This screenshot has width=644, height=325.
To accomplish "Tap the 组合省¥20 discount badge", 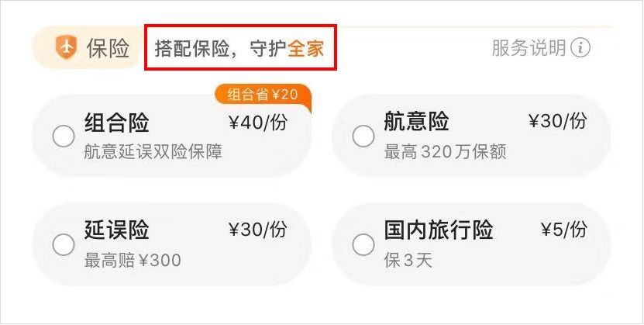I will (x=262, y=95).
